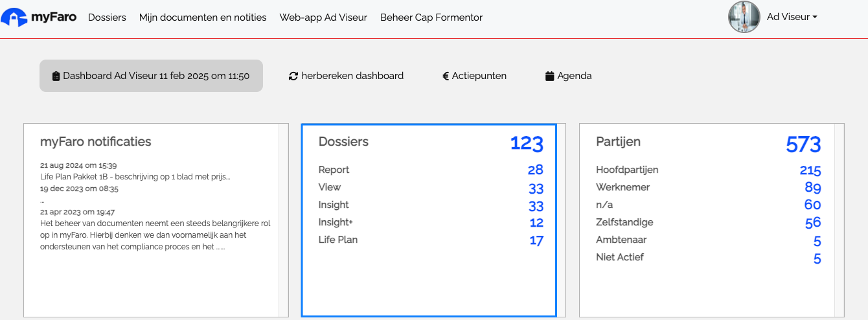The image size is (868, 320).
Task: Open the Actiepunten link
Action: pyautogui.click(x=475, y=76)
